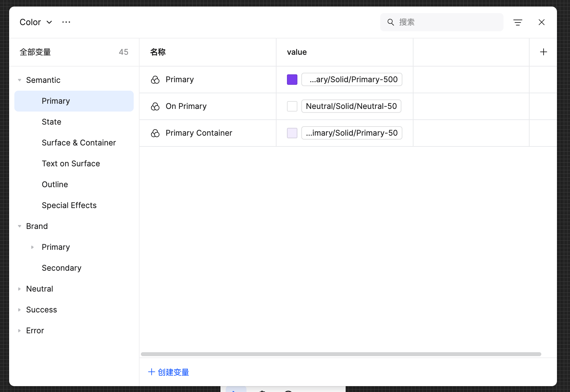Select the Outline category
This screenshot has height=392, width=570.
pos(55,184)
